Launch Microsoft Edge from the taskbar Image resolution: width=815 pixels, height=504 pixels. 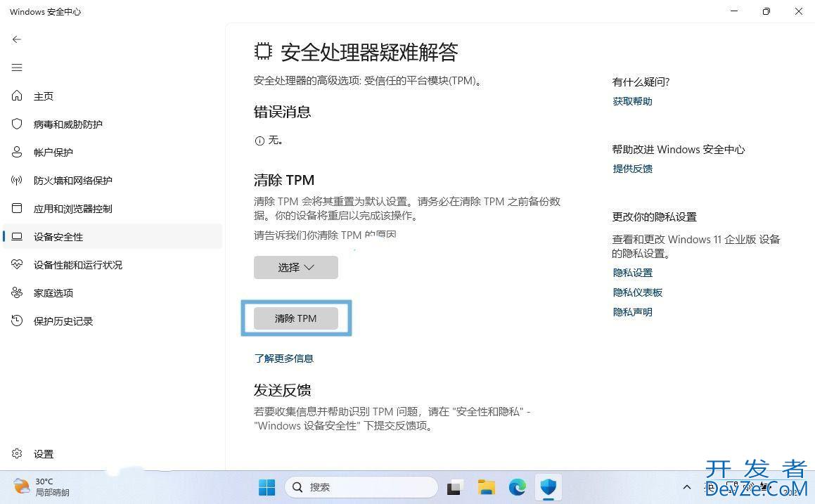[x=517, y=487]
